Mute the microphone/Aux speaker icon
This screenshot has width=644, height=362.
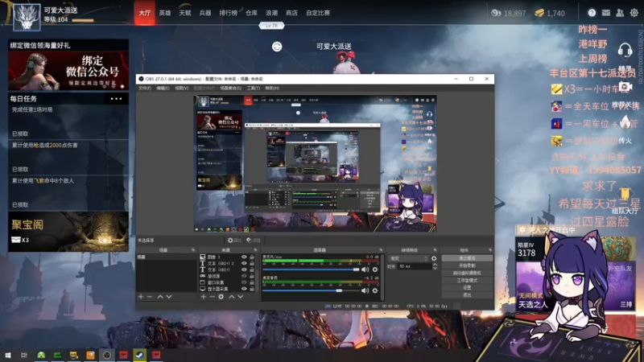tap(365, 269)
